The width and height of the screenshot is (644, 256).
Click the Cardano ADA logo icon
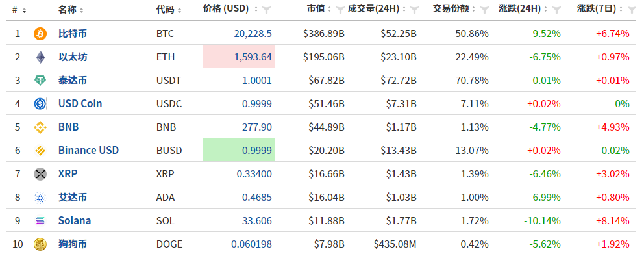point(40,198)
